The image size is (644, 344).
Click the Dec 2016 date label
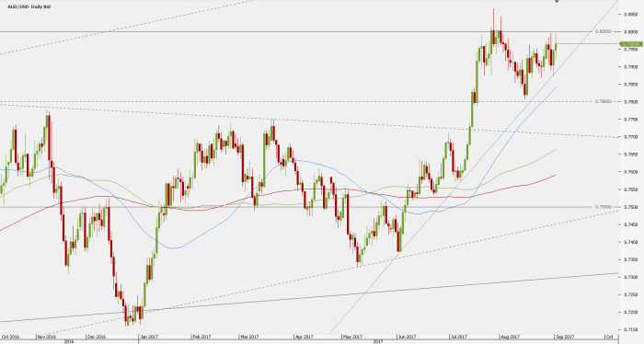[96, 337]
